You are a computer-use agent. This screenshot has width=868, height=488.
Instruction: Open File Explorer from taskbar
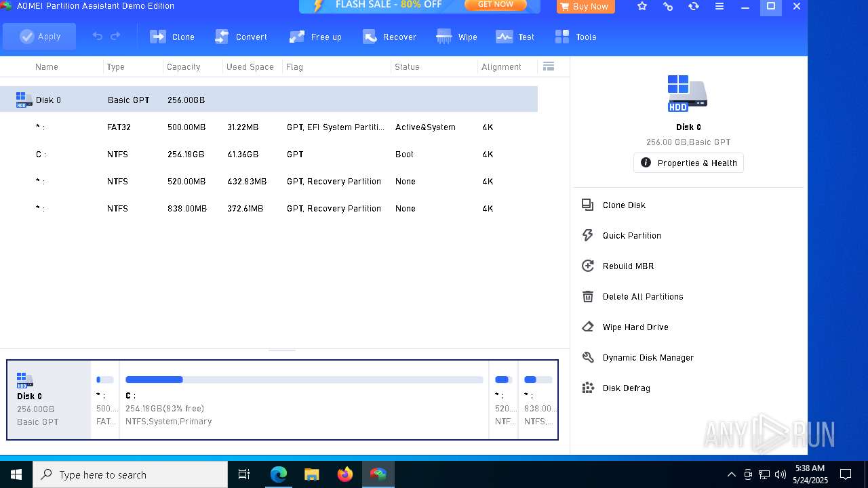pos(312,474)
